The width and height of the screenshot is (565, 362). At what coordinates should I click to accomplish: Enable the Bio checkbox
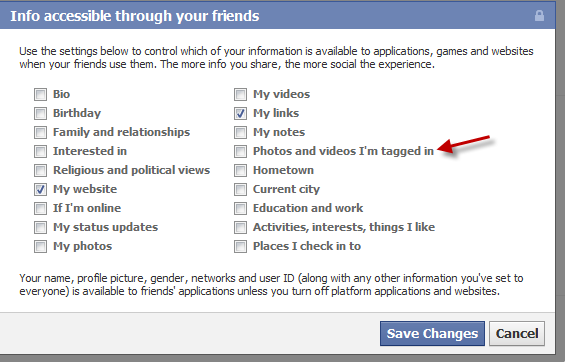[40, 94]
